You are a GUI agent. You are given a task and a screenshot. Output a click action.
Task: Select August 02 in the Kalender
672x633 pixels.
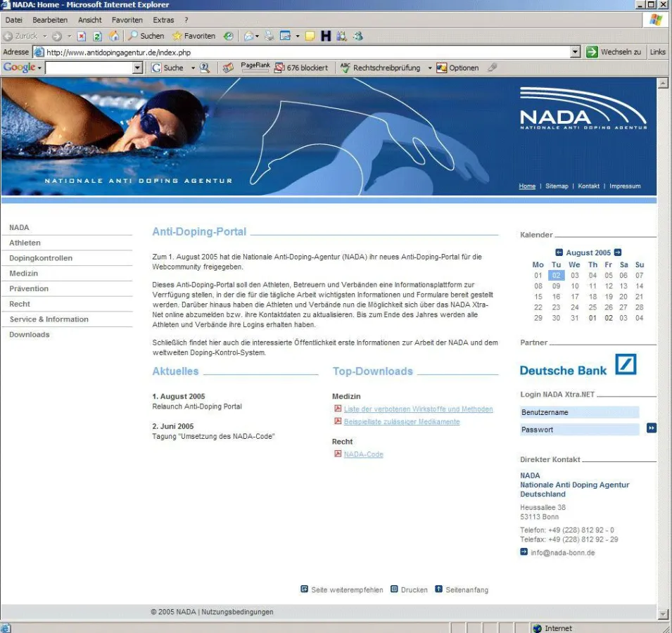(x=556, y=275)
